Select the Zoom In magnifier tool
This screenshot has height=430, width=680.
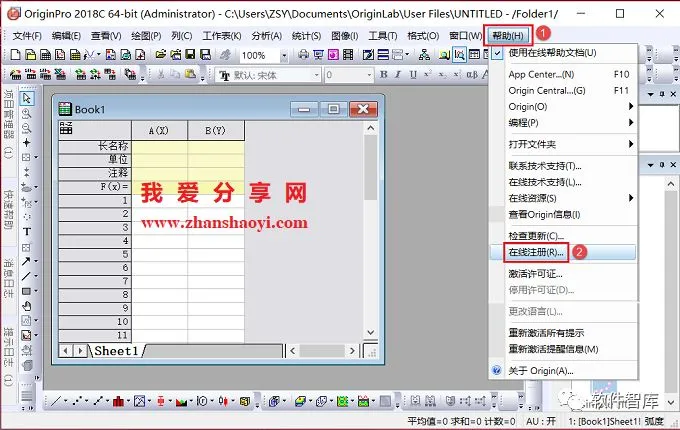(27, 114)
